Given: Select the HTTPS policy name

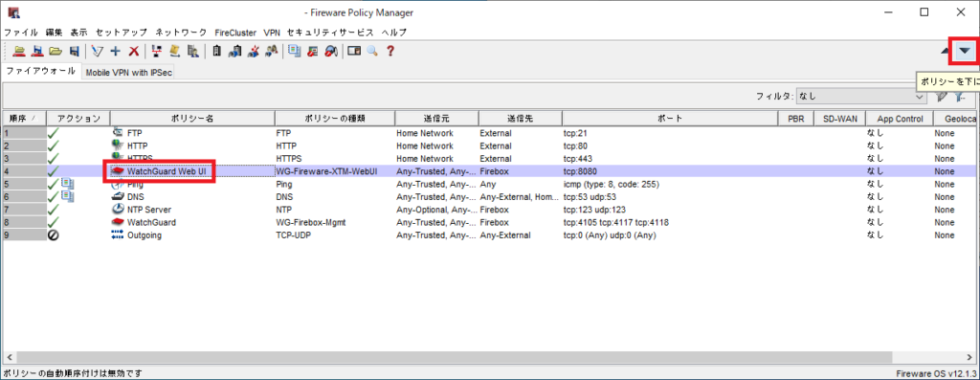Looking at the screenshot, I should pos(140,159).
